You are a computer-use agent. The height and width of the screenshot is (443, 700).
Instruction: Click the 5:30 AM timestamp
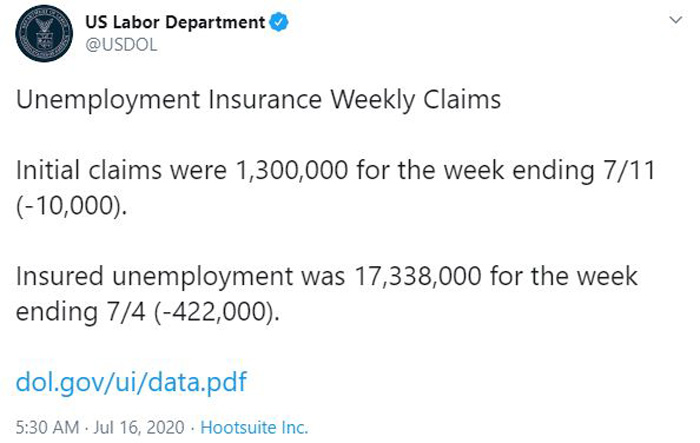47,427
